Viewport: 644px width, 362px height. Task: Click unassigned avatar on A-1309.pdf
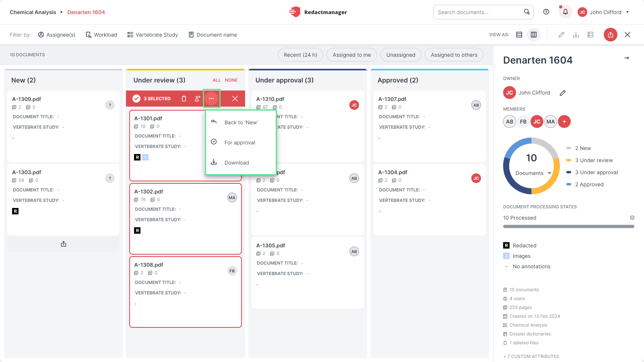tap(110, 105)
